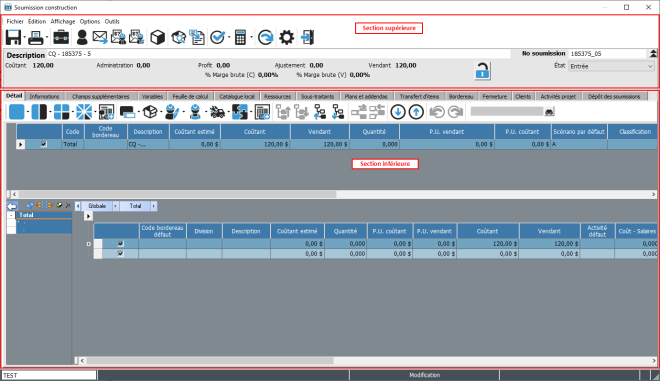660x381 pixels.
Task: Click the white back arrow icon in tree panel
Action: pyautogui.click(x=12, y=206)
